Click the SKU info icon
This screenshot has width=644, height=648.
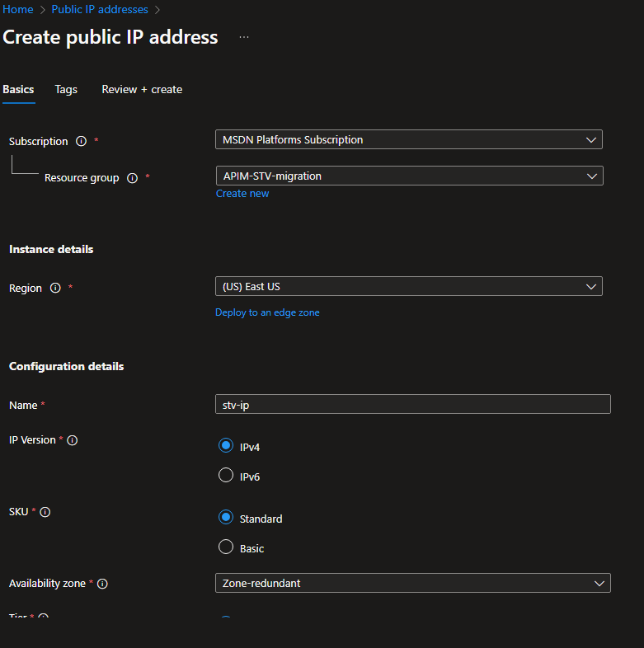[45, 512]
